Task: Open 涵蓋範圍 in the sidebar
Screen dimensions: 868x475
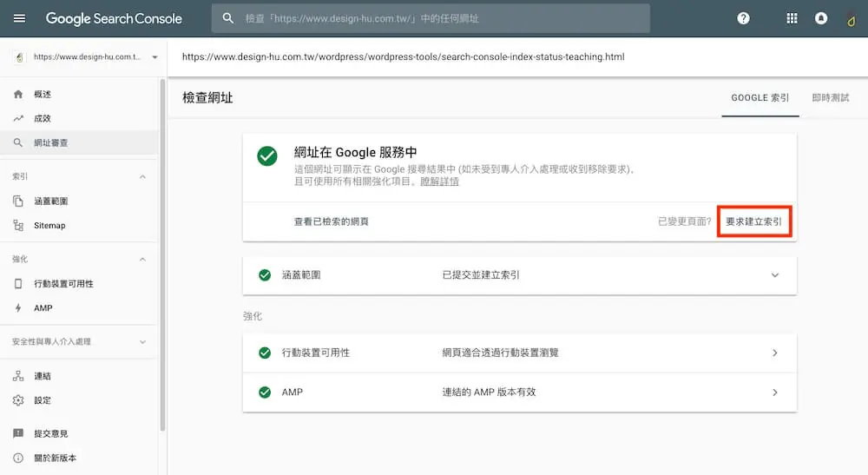Action: click(51, 201)
